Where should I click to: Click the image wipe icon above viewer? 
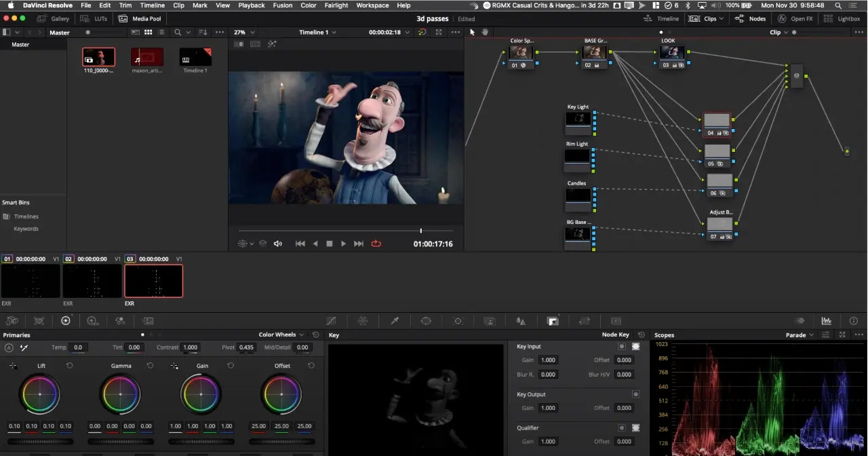(x=239, y=44)
